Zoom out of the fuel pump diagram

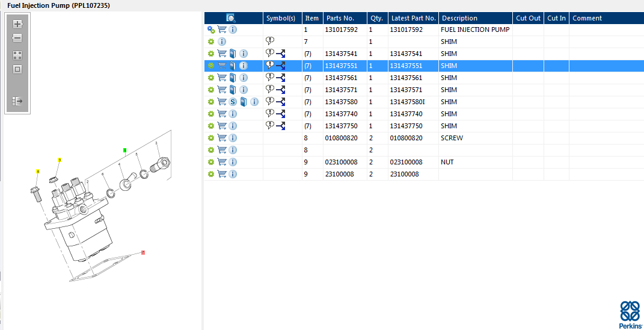(x=17, y=39)
